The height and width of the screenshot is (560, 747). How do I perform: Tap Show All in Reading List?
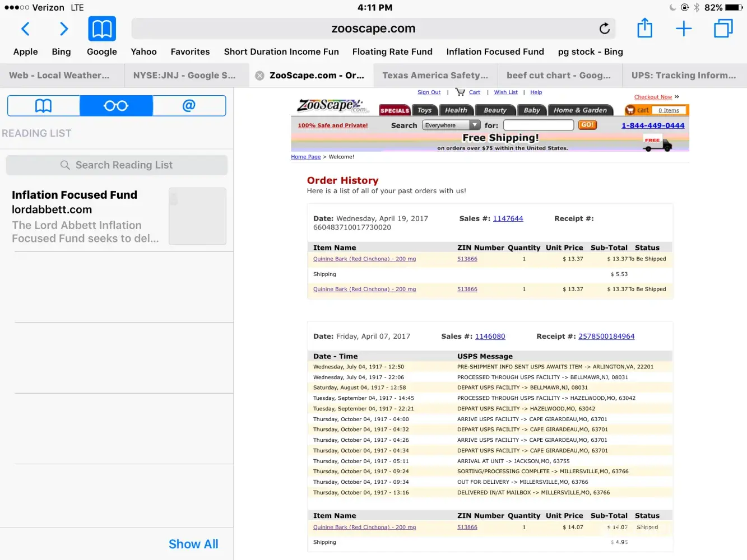click(x=193, y=544)
